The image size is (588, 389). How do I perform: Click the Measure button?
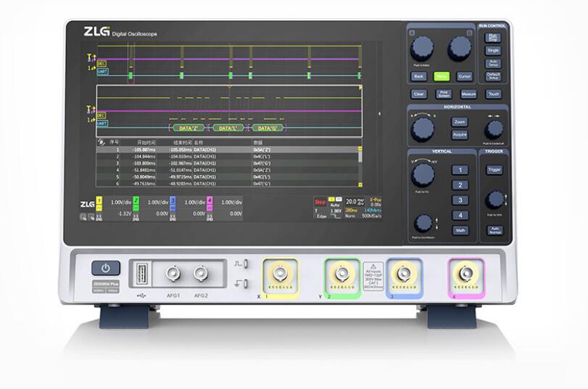coord(468,94)
